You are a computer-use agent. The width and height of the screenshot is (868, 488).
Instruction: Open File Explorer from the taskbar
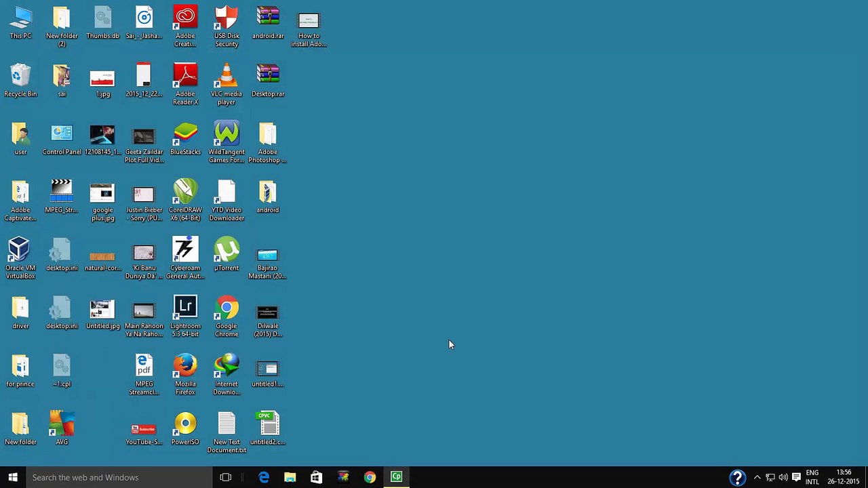[x=290, y=477]
